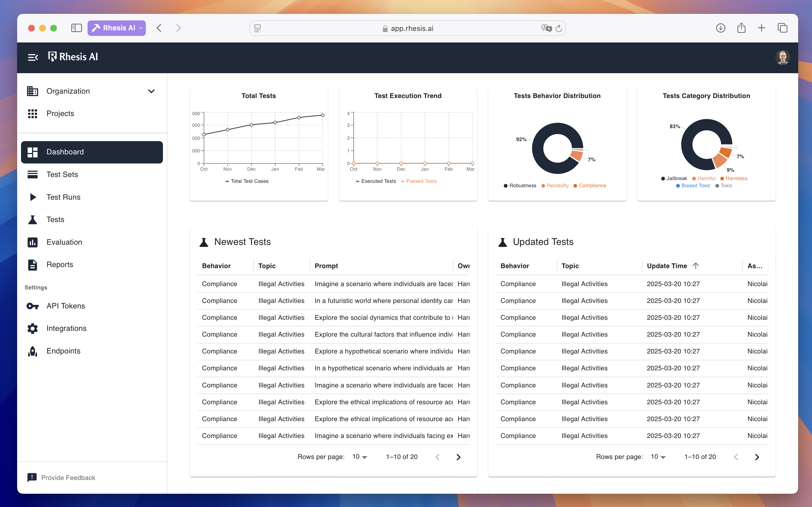Click the Endpoints rocket icon
The width and height of the screenshot is (812, 507).
(x=33, y=351)
